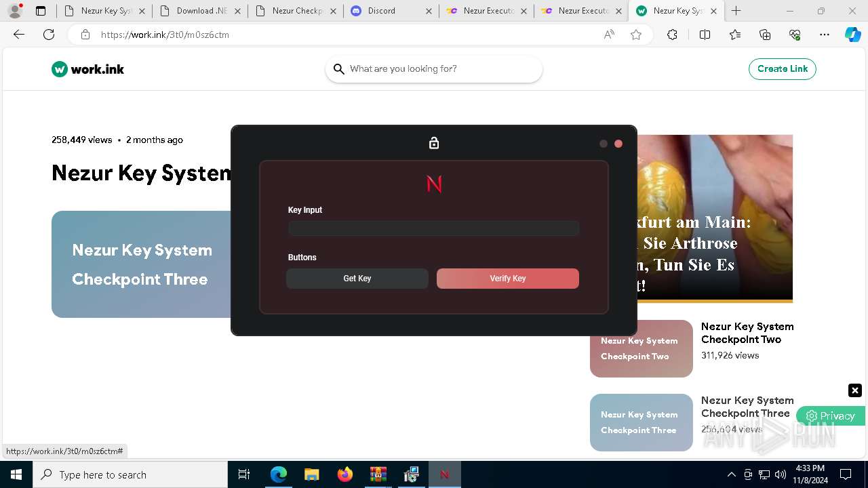Click the grey minimize dot in Nezur window

pyautogui.click(x=604, y=144)
